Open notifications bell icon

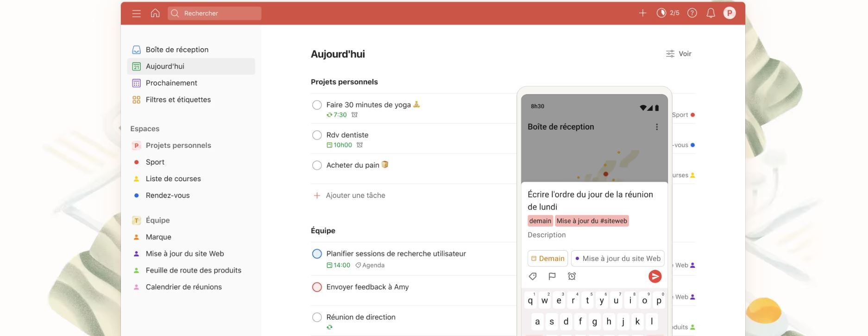pyautogui.click(x=711, y=13)
